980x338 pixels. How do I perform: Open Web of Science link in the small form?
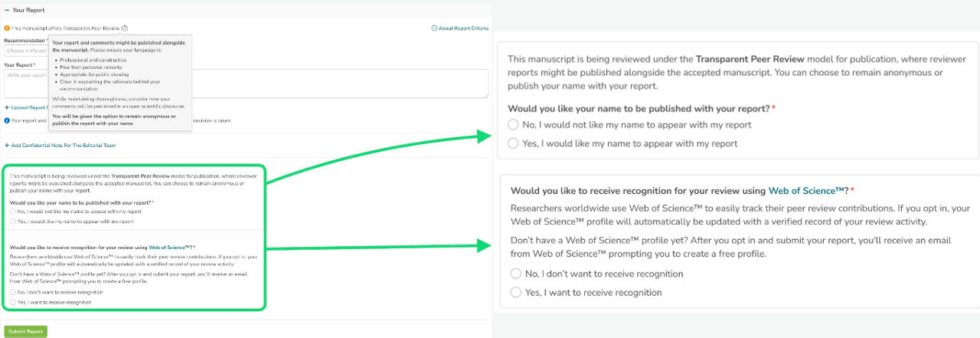click(x=169, y=248)
